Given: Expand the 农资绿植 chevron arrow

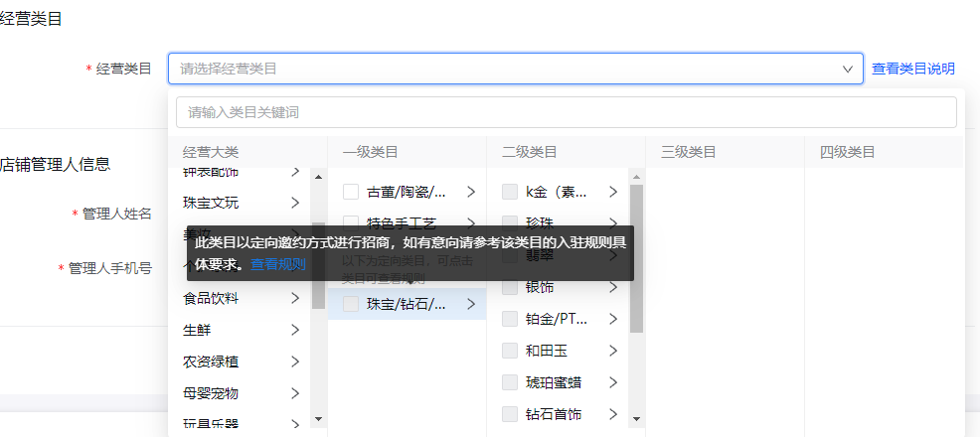Looking at the screenshot, I should click(295, 362).
